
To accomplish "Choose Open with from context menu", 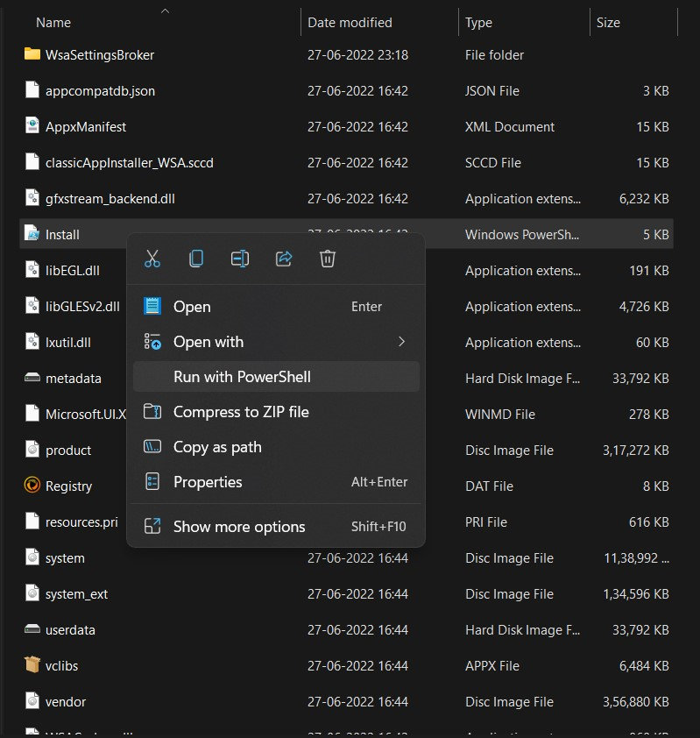I will (x=276, y=342).
